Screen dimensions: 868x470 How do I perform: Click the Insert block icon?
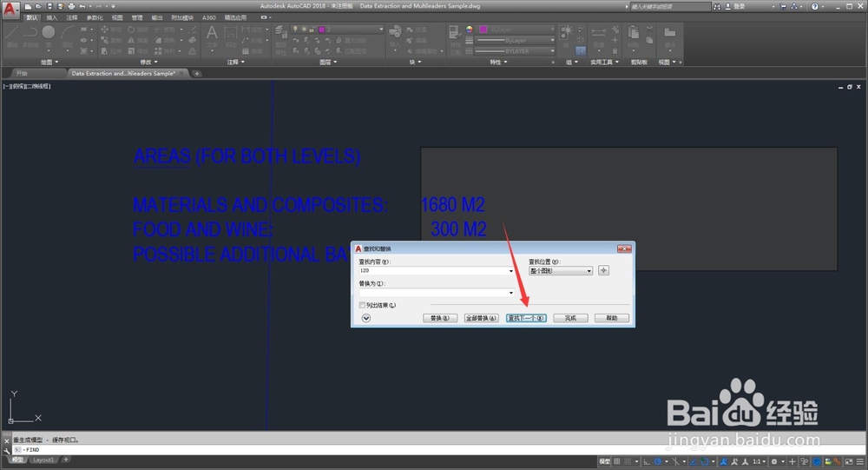[x=395, y=37]
